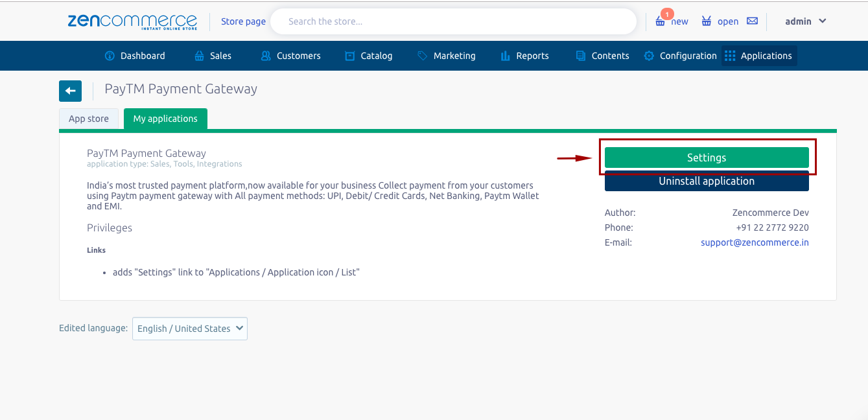The image size is (868, 420).
Task: Click the Catalog box icon
Action: 349,56
